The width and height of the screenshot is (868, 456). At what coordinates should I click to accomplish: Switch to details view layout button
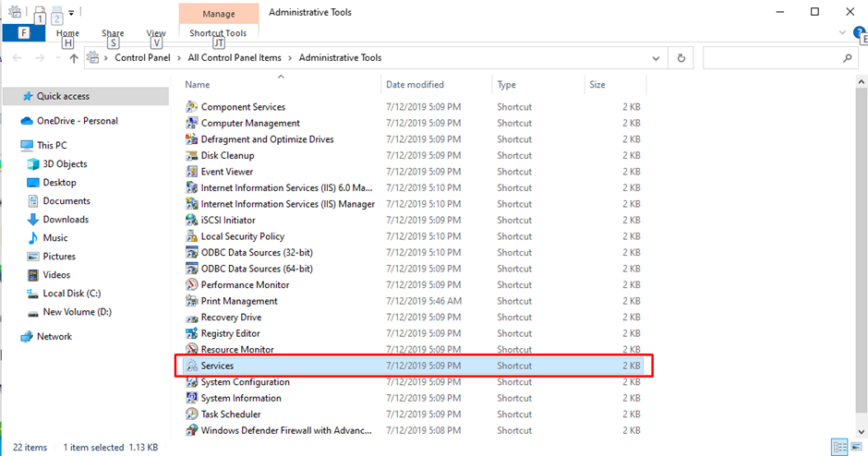(839, 447)
